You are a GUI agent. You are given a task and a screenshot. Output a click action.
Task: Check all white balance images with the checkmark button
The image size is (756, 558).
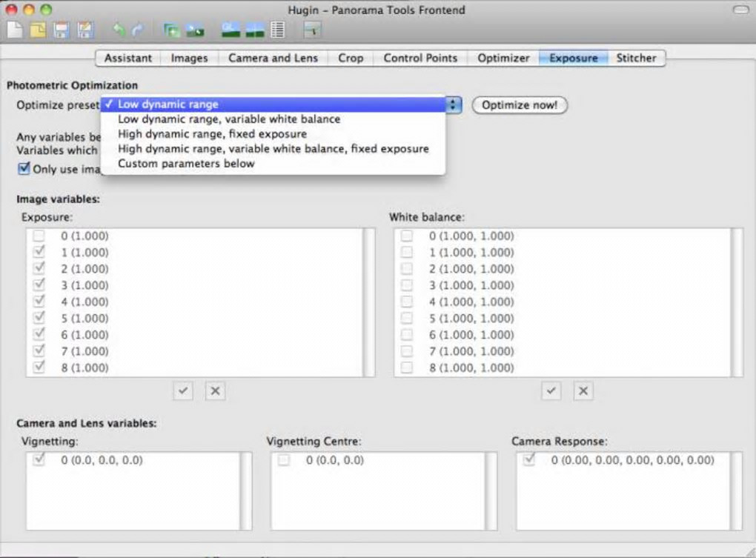[x=551, y=391]
